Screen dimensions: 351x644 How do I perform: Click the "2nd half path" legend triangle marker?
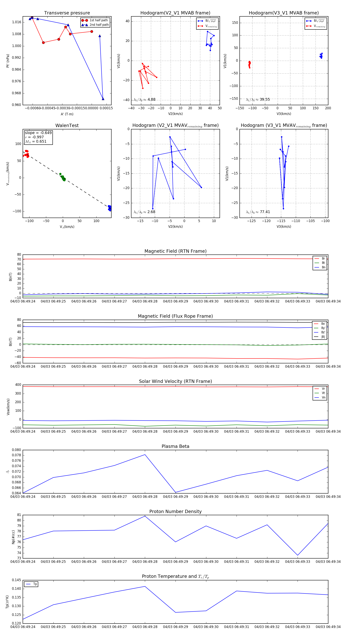pyautogui.click(x=85, y=25)
